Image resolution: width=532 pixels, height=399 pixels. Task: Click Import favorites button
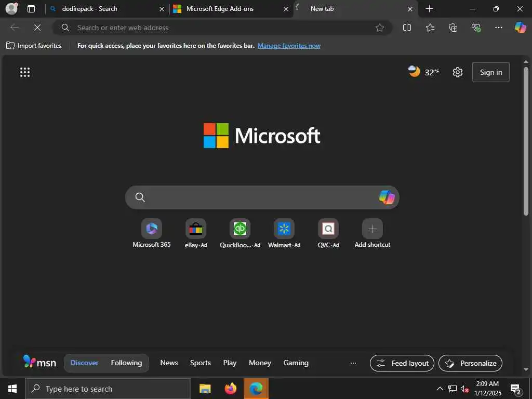point(34,46)
